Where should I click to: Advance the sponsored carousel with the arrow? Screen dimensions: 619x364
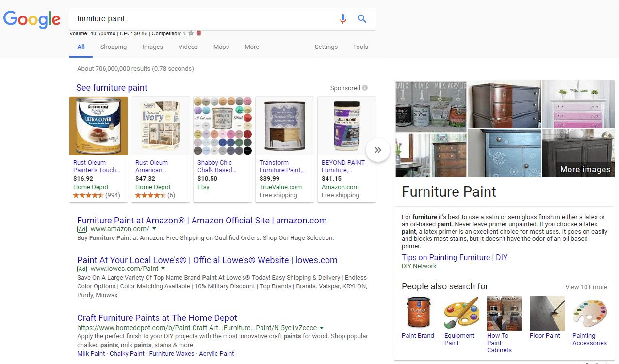click(x=377, y=150)
